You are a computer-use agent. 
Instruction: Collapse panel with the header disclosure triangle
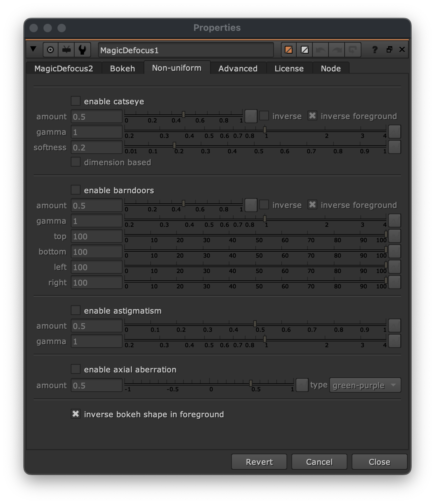coord(34,49)
